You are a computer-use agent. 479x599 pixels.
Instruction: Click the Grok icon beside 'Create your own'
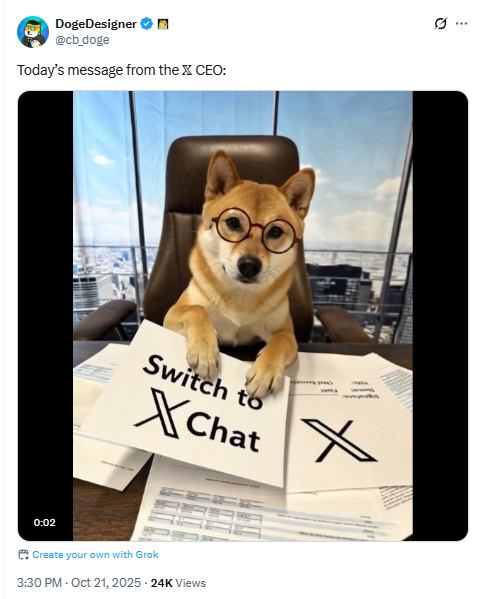click(24, 554)
